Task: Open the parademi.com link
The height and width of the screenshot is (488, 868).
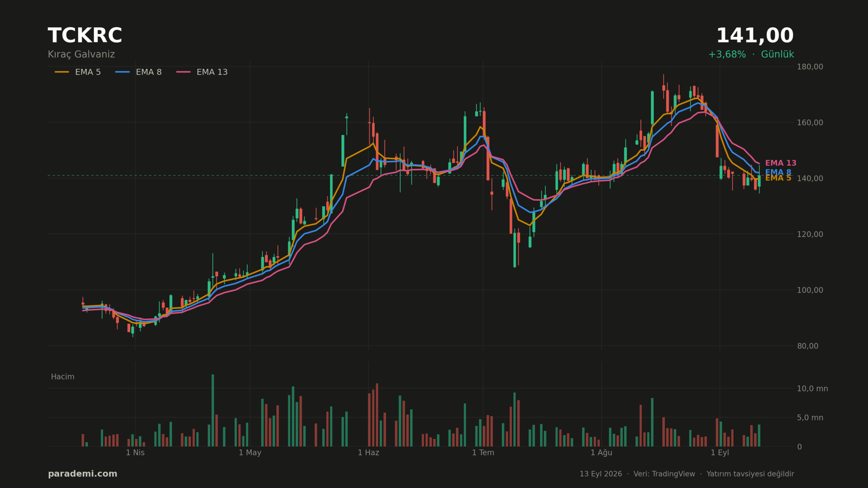Action: coord(82,474)
